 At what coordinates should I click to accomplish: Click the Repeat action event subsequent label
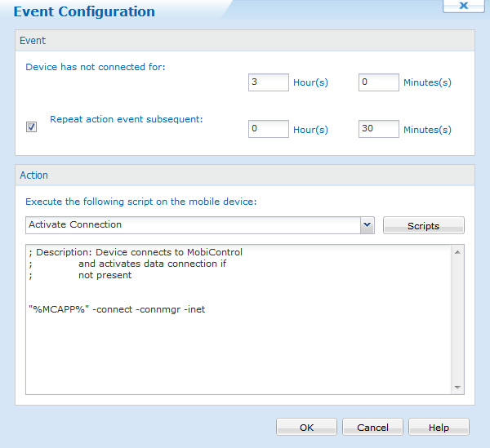(x=127, y=119)
